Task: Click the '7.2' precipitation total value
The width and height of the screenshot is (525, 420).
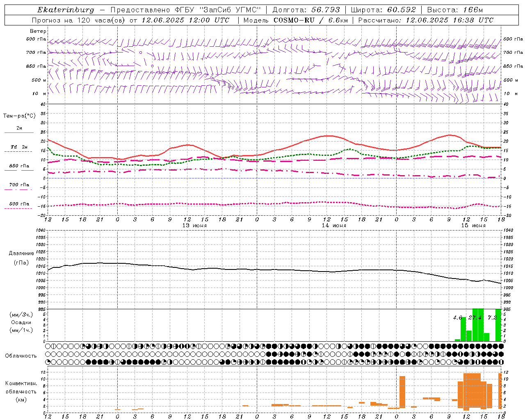Action: [492, 317]
